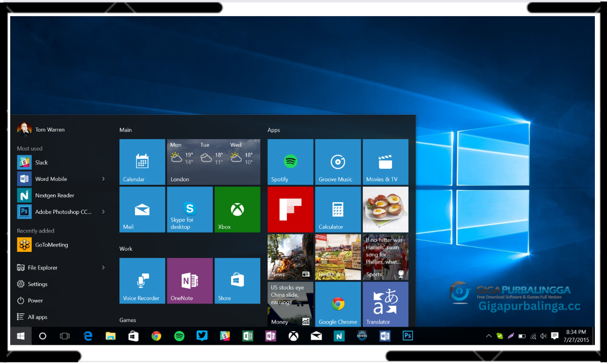Select the Games group header

[x=127, y=320]
